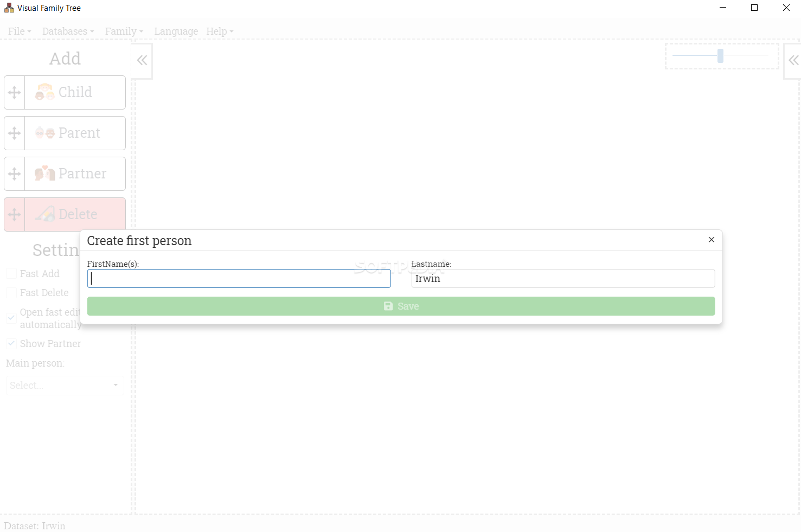Uncheck the Show Partner checkbox
Viewport: 801px width, 532px height.
11,344
